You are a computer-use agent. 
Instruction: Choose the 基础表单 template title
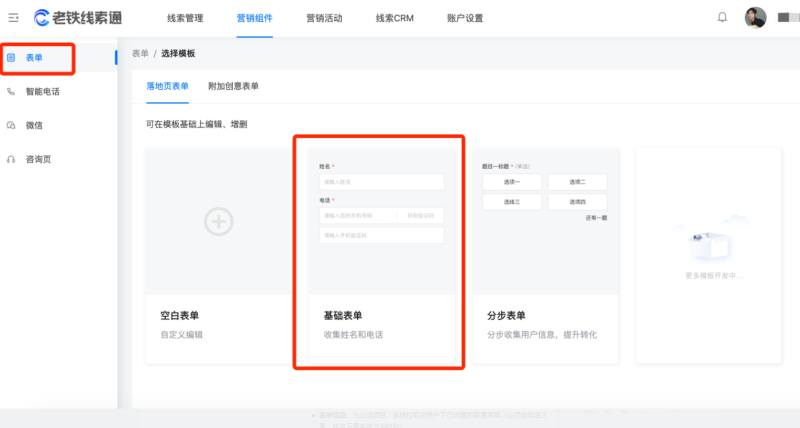pyautogui.click(x=343, y=316)
